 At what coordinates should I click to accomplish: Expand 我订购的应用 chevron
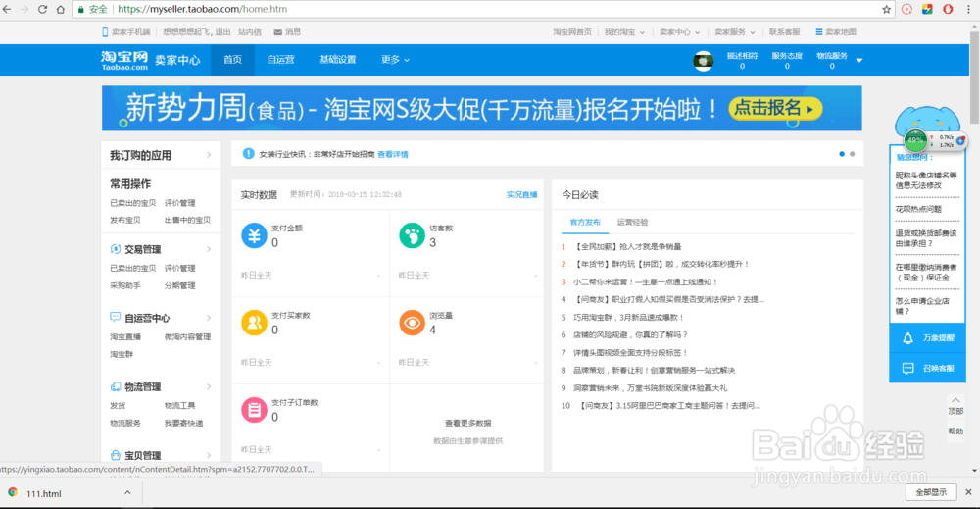click(209, 155)
